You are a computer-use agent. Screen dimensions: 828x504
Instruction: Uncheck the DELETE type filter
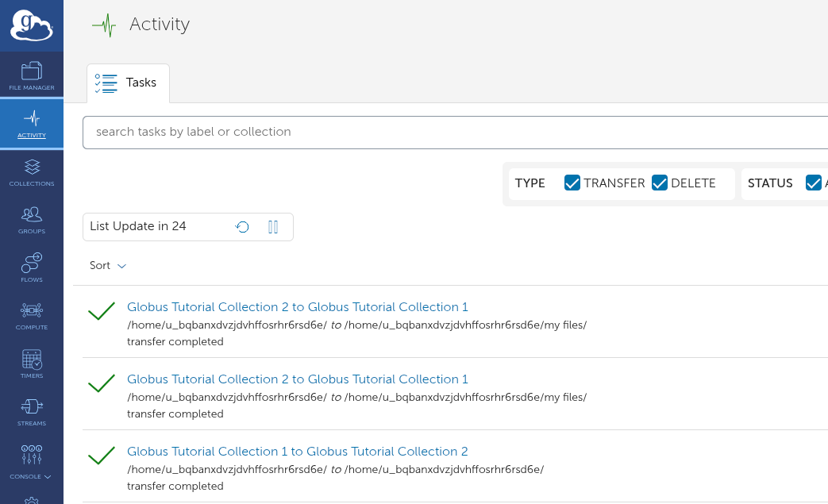point(659,183)
